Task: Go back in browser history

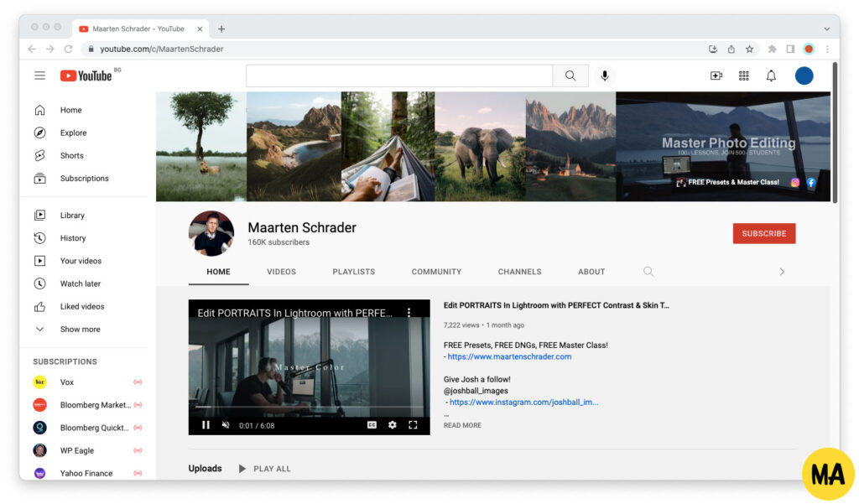Action: pyautogui.click(x=32, y=49)
